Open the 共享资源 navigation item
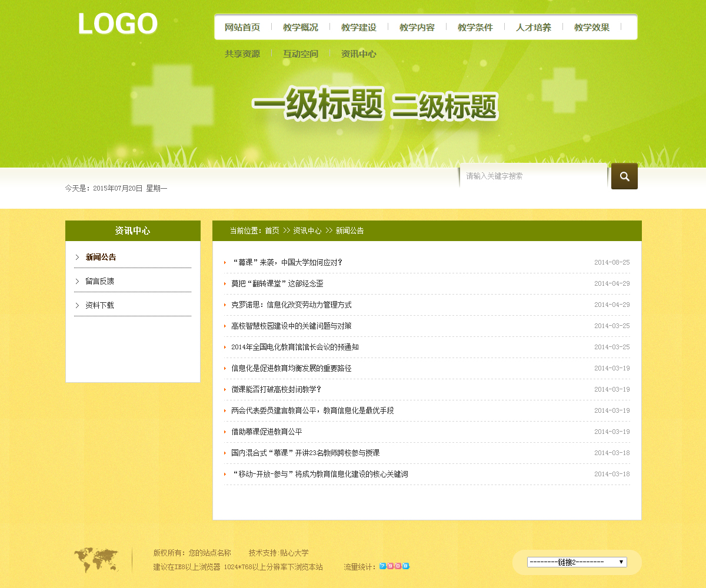The width and height of the screenshot is (706, 588). (242, 54)
